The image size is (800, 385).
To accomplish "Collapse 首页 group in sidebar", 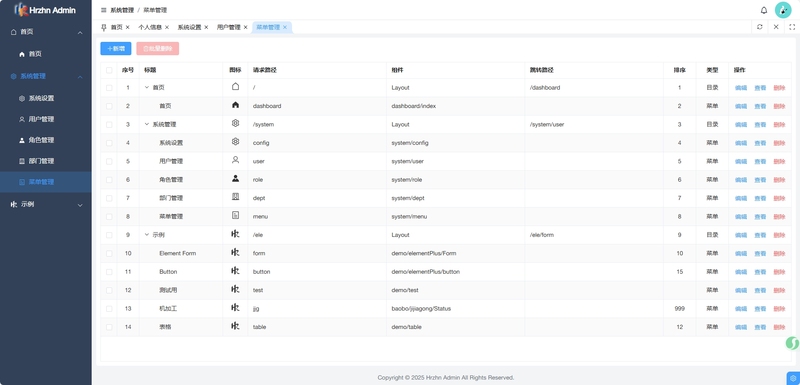I will 80,33.
